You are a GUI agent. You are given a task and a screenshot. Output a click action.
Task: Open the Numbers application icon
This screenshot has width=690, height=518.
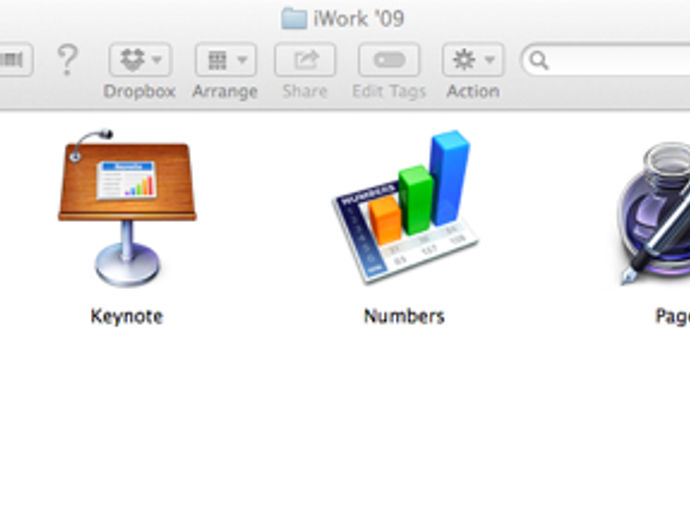(x=405, y=207)
